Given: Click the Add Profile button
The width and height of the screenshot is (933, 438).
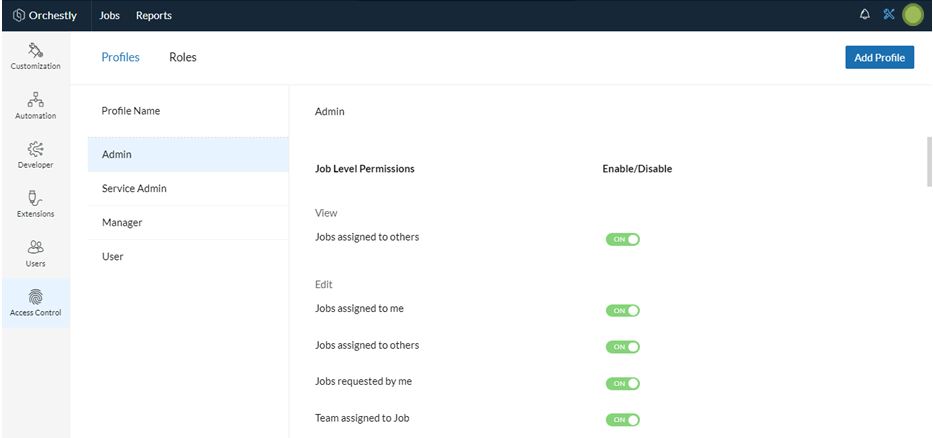Looking at the screenshot, I should [879, 58].
